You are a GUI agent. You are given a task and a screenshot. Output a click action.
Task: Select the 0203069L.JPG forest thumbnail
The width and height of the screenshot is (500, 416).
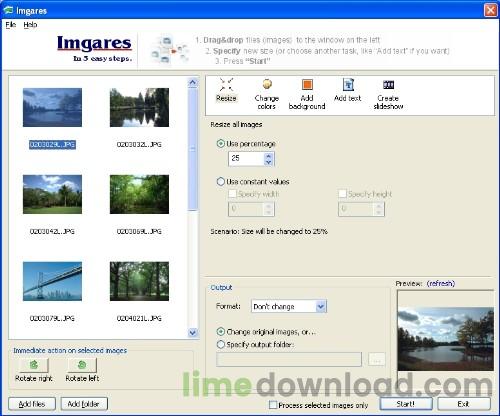(139, 194)
